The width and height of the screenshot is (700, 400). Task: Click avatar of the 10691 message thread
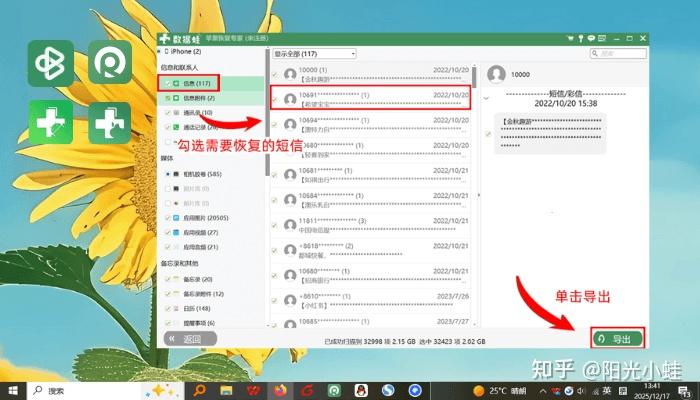point(290,99)
